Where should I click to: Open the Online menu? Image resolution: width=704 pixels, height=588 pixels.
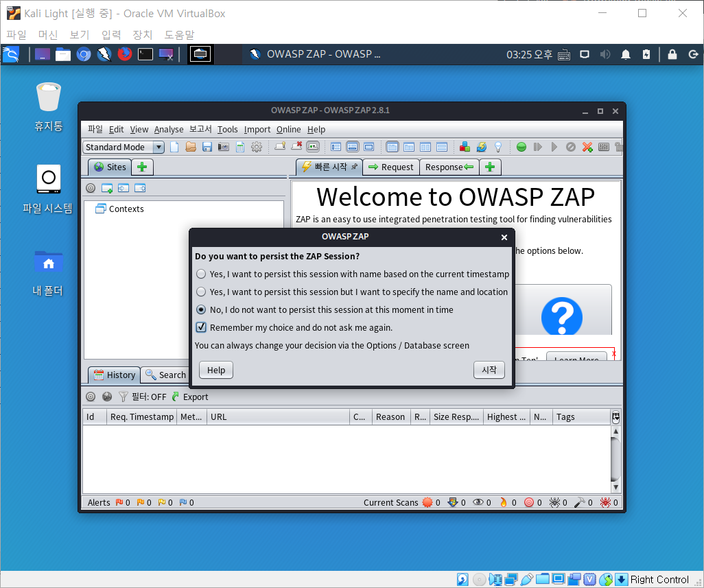(x=289, y=129)
